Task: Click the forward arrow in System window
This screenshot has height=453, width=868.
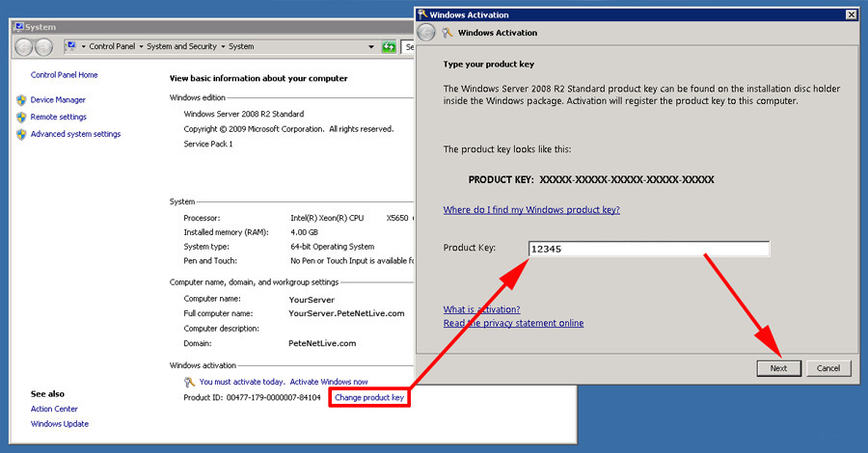Action: (43, 46)
